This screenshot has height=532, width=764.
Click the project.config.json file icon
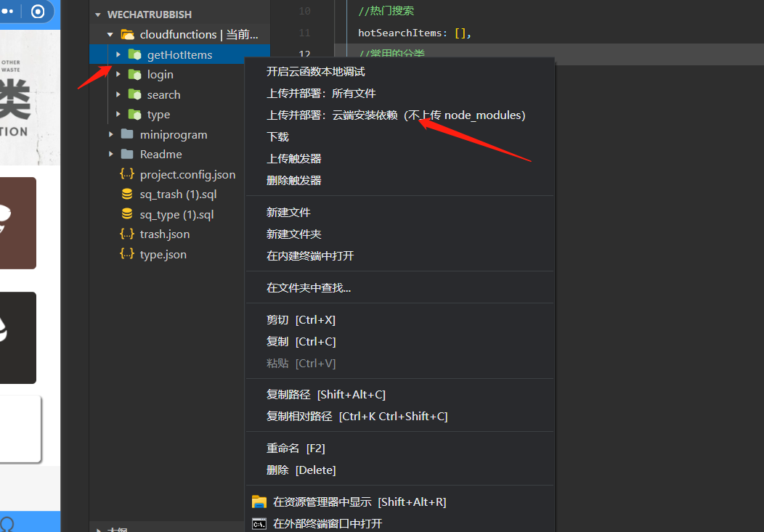(x=127, y=174)
